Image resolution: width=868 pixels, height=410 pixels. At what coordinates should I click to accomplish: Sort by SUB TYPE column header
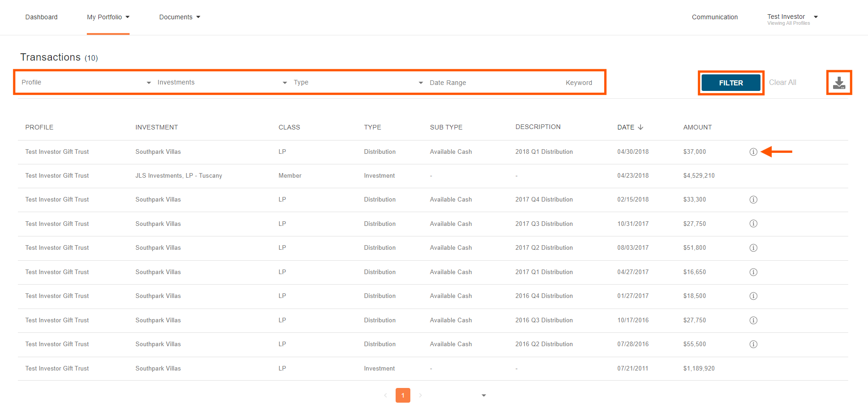(x=446, y=127)
